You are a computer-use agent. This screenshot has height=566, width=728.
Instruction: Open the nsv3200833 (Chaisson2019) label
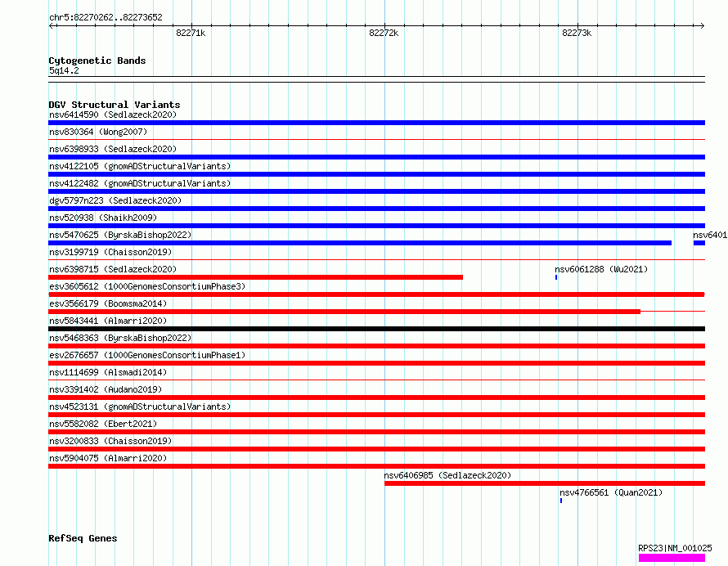click(x=110, y=441)
